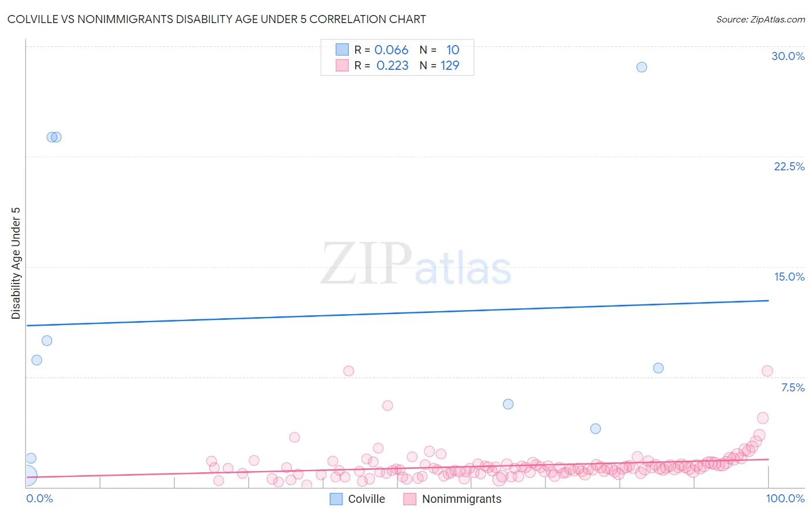
Task: Click the 30.0% y-axis tick label
Action: pyautogui.click(x=788, y=56)
